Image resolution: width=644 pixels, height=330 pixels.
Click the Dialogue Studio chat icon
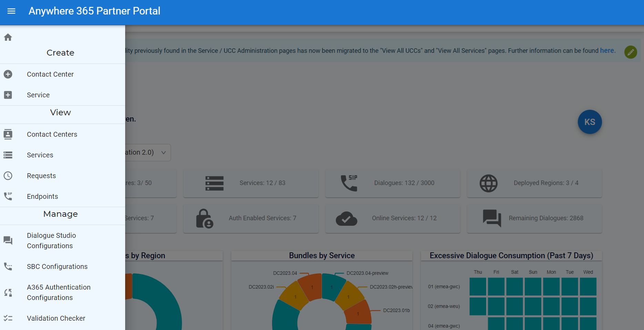point(8,241)
